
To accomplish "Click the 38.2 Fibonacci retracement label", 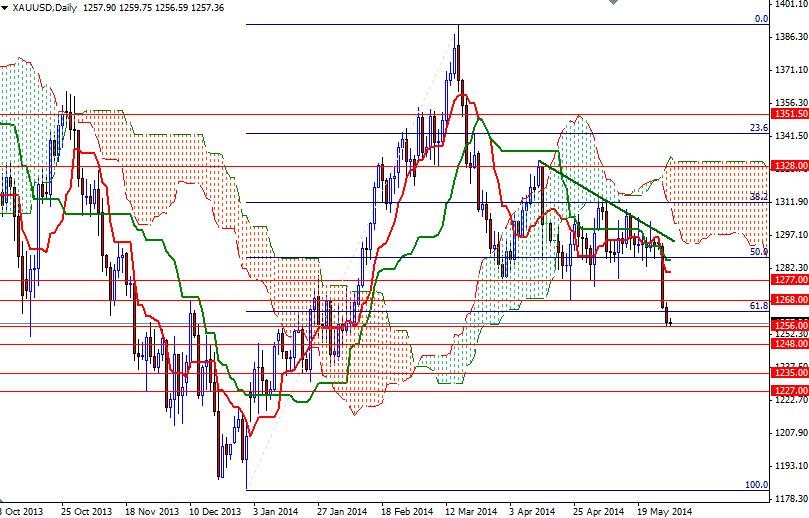I will click(x=757, y=198).
